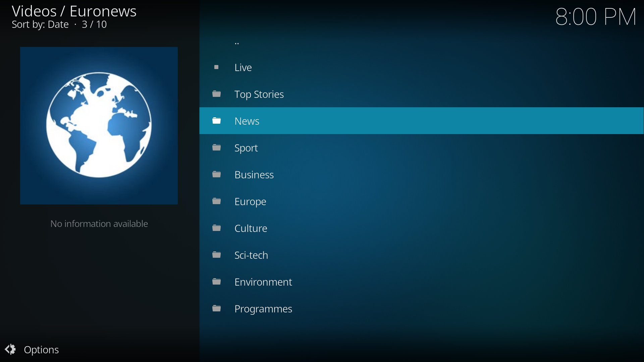Screen dimensions: 644x362
Task: Click the folder icon next to Sport
Action: pos(217,148)
